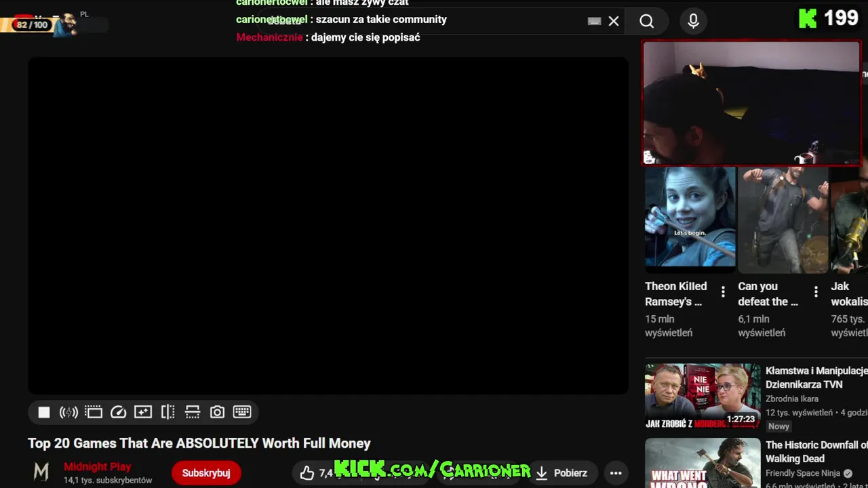Screen dimensions: 868x488
Task: Click the streamer webcam overlay
Action: 751,103
